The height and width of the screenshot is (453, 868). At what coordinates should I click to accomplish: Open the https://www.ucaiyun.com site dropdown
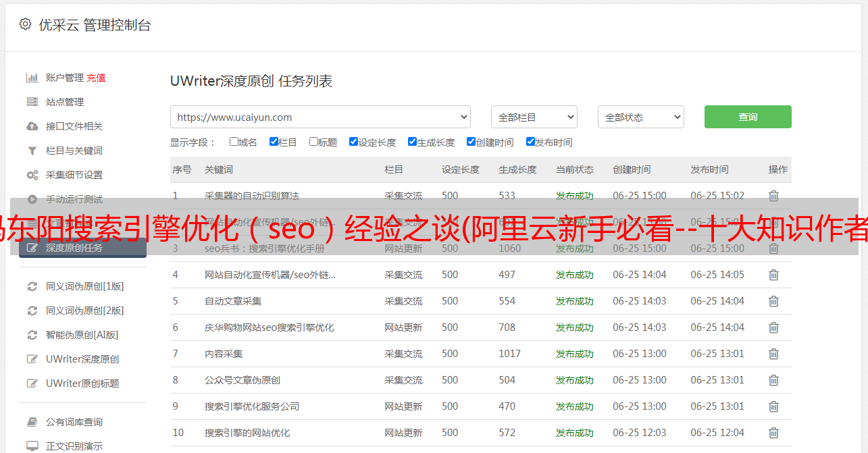point(320,117)
